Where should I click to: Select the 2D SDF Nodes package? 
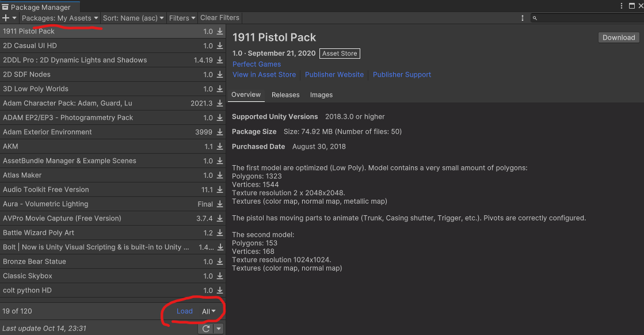pyautogui.click(x=113, y=74)
